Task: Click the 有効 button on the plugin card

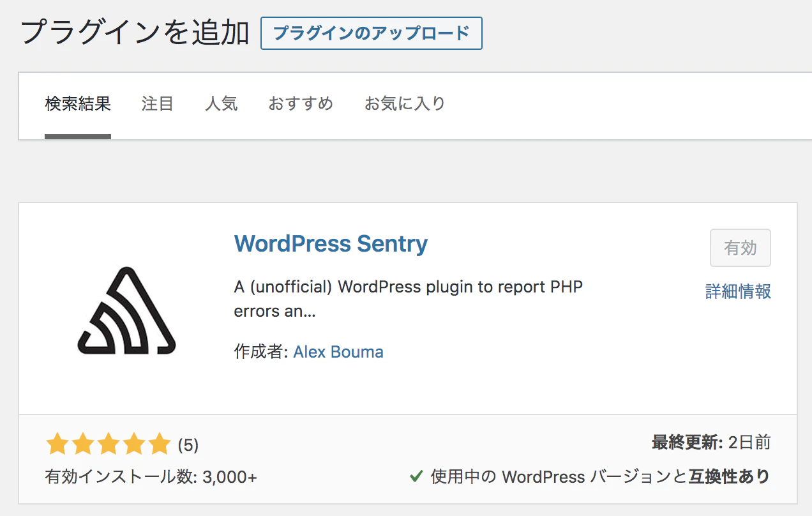Action: click(741, 248)
